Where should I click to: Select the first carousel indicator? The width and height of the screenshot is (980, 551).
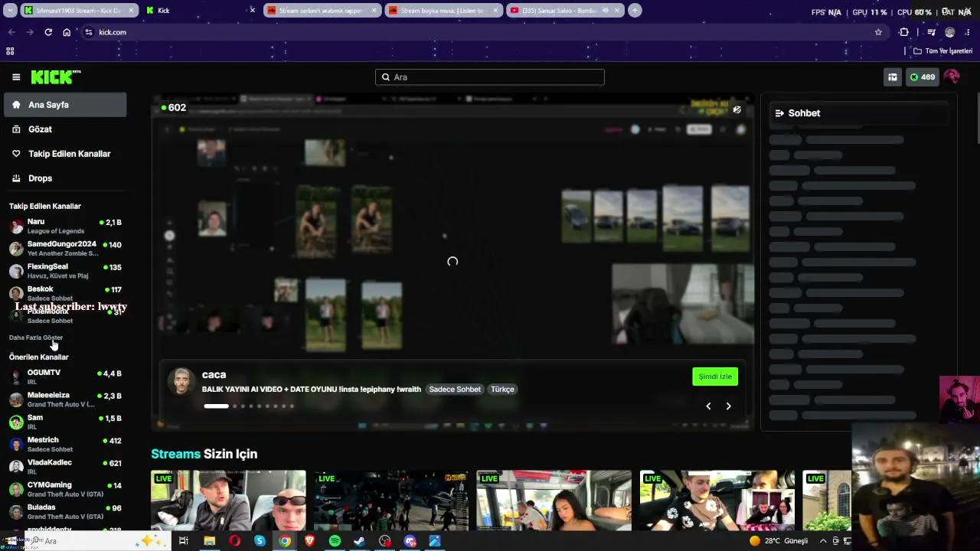click(x=216, y=406)
